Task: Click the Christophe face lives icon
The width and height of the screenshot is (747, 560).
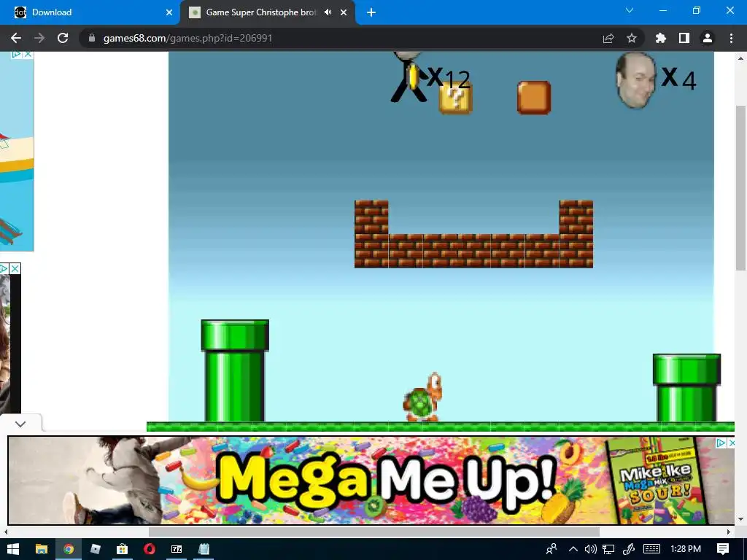Action: tap(635, 80)
